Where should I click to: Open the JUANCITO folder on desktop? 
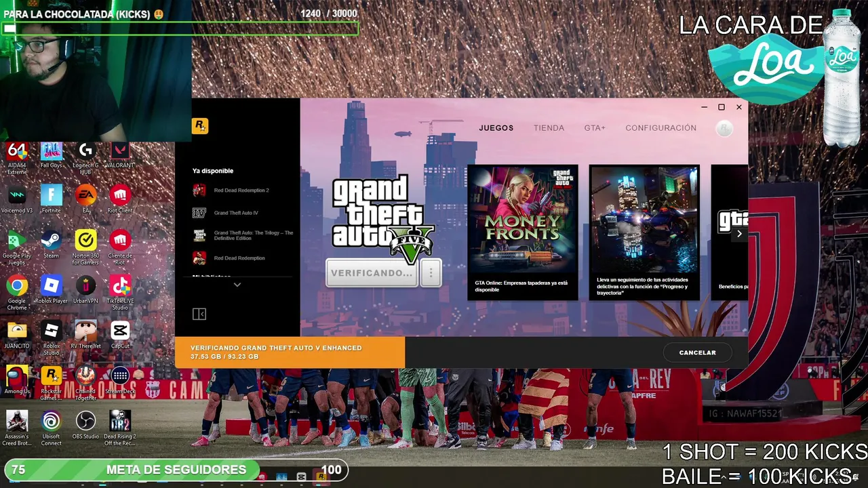click(x=17, y=335)
